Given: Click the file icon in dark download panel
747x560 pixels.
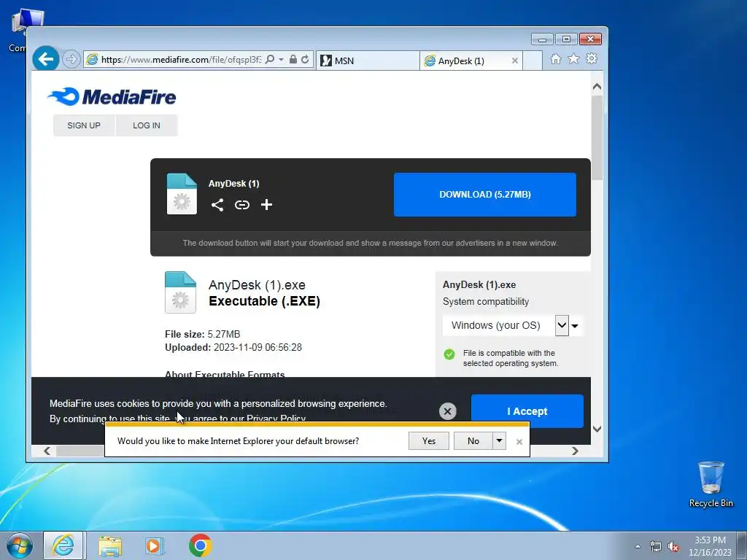Looking at the screenshot, I should click(182, 194).
